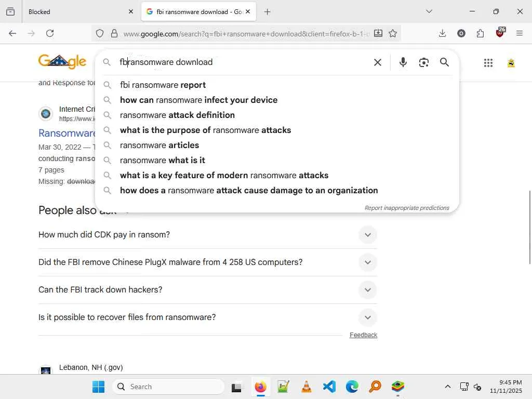Open VLC media player from taskbar
This screenshot has width=532, height=399.
click(x=307, y=387)
